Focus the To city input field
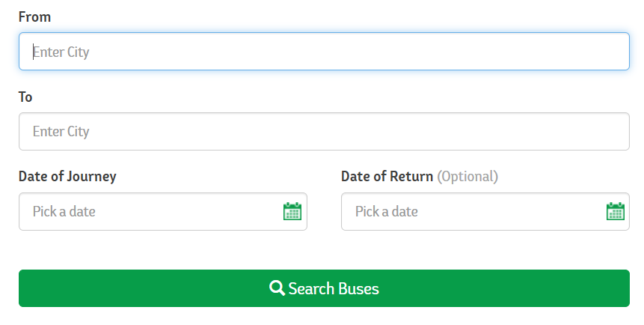The width and height of the screenshot is (644, 325). click(x=324, y=131)
